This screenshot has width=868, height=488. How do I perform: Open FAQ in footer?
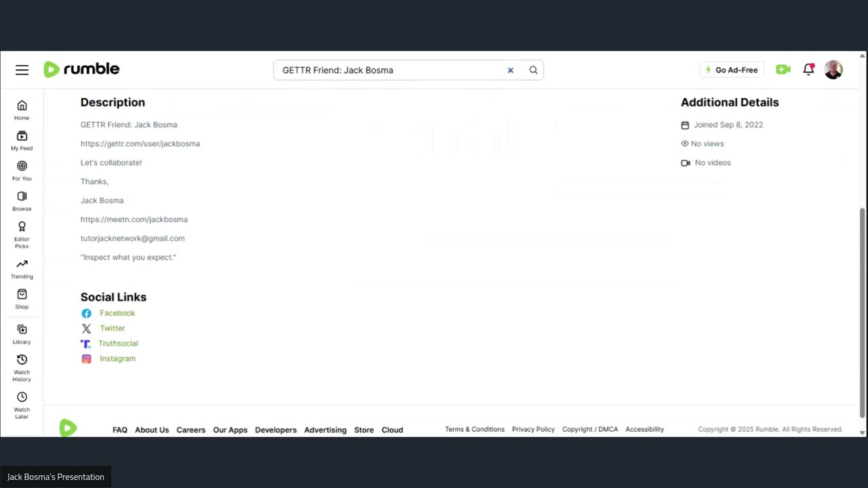click(x=120, y=430)
